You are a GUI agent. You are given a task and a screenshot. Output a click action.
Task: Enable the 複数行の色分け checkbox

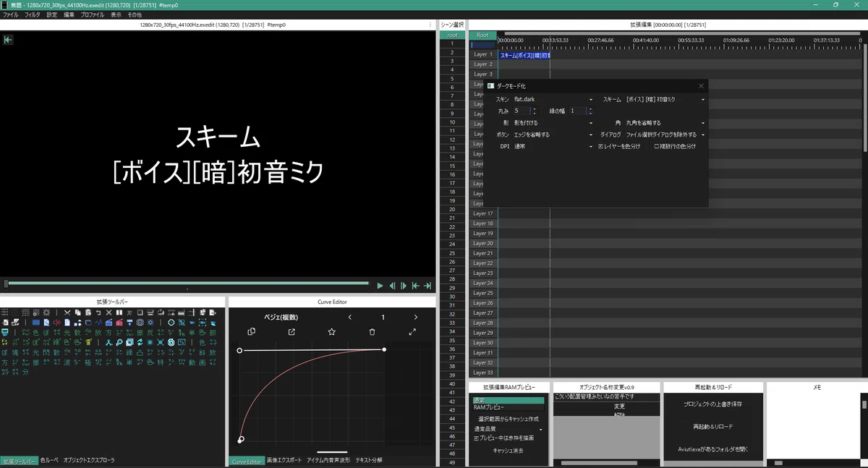[x=675, y=146]
